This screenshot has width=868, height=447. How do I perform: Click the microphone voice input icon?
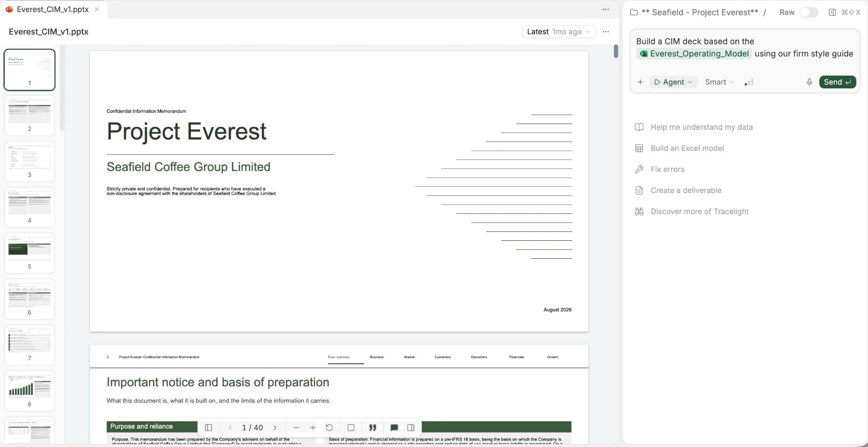click(809, 82)
